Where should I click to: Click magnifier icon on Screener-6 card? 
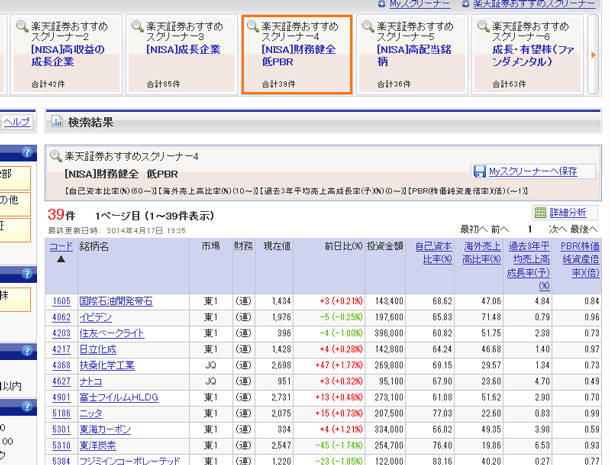[483, 26]
